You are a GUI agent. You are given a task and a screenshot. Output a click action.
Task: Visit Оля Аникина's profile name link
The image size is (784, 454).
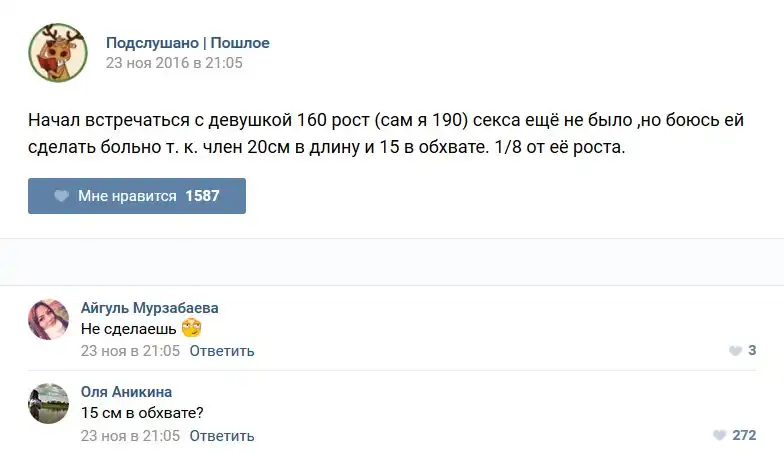pos(126,392)
